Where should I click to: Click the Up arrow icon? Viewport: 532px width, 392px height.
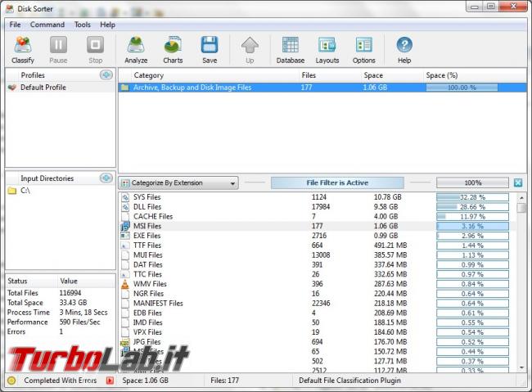click(x=250, y=45)
